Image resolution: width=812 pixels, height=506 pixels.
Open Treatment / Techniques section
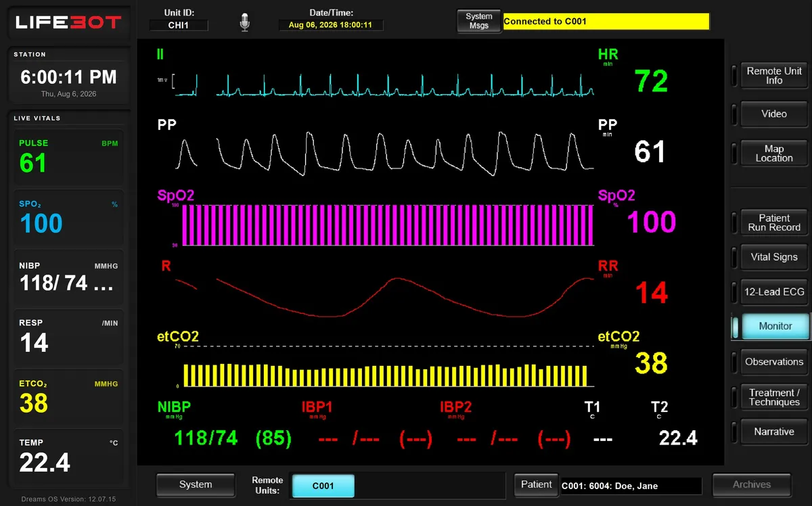coord(774,397)
